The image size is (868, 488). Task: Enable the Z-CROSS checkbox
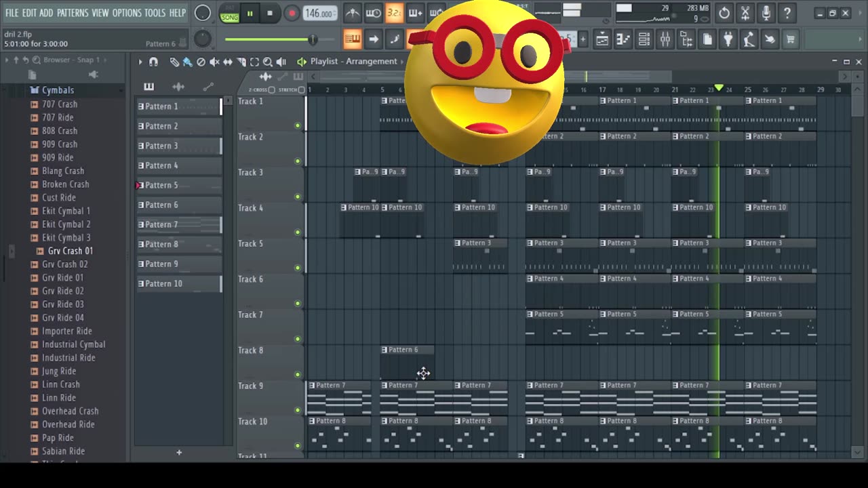coord(272,90)
